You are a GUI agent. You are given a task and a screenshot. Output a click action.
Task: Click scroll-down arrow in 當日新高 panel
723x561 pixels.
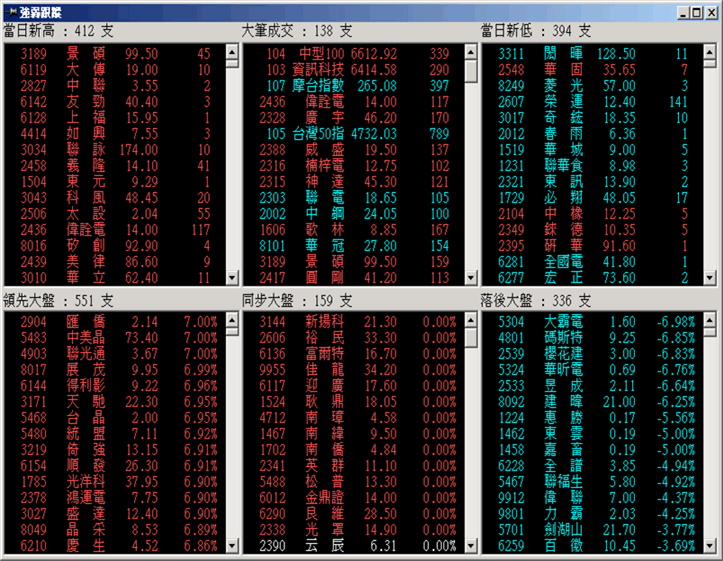point(232,278)
